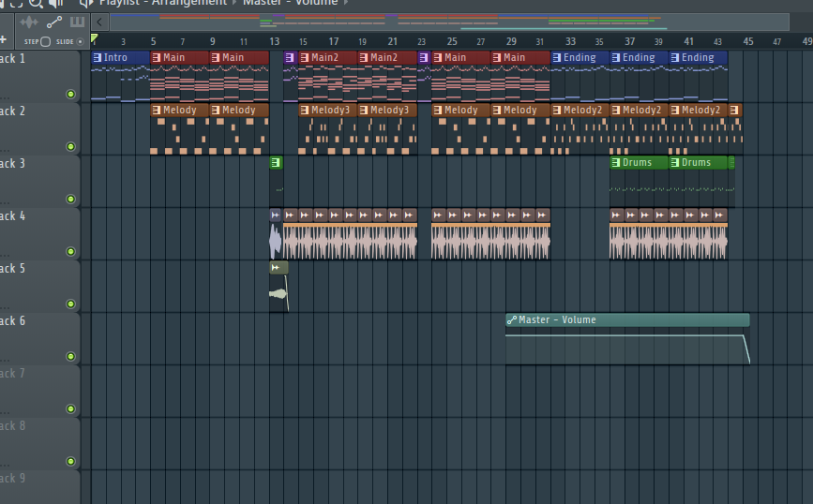The height and width of the screenshot is (504, 813).
Task: Click the back arrow beside the overview bar
Action: [x=99, y=22]
